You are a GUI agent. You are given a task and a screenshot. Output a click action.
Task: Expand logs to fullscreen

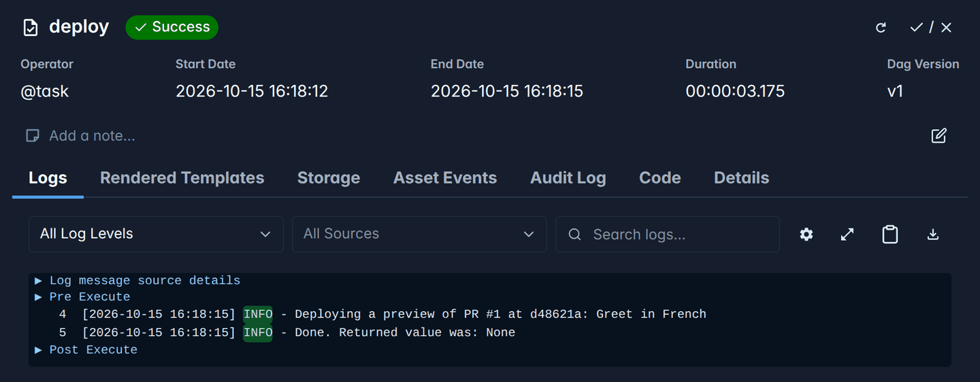click(x=847, y=235)
